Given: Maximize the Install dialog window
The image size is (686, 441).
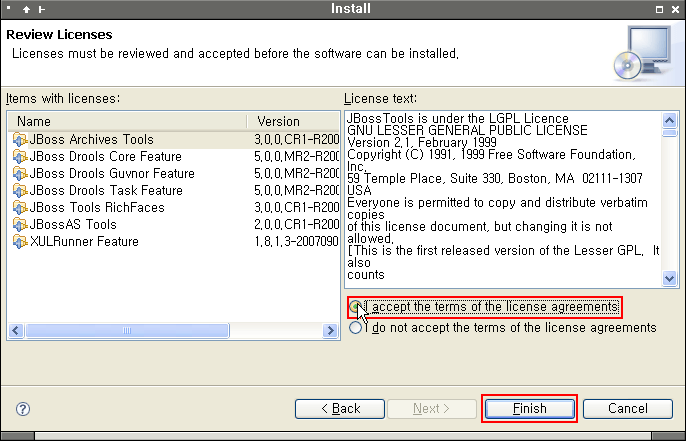Looking at the screenshot, I should tap(659, 9).
